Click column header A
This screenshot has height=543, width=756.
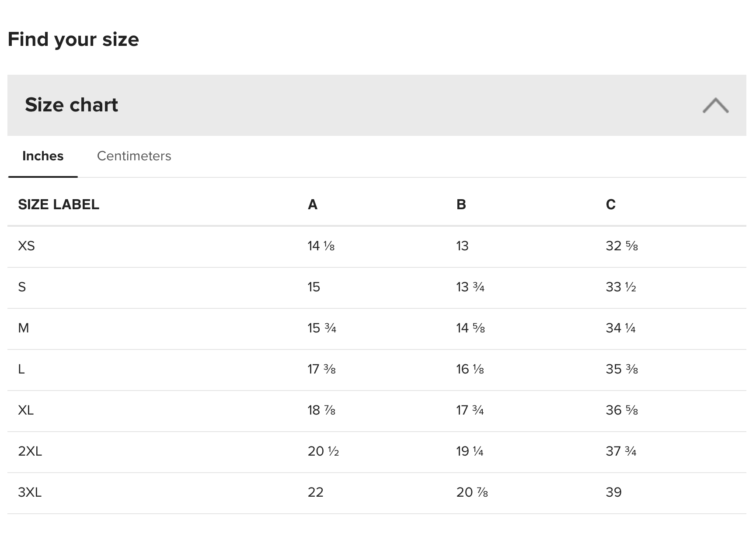(313, 204)
